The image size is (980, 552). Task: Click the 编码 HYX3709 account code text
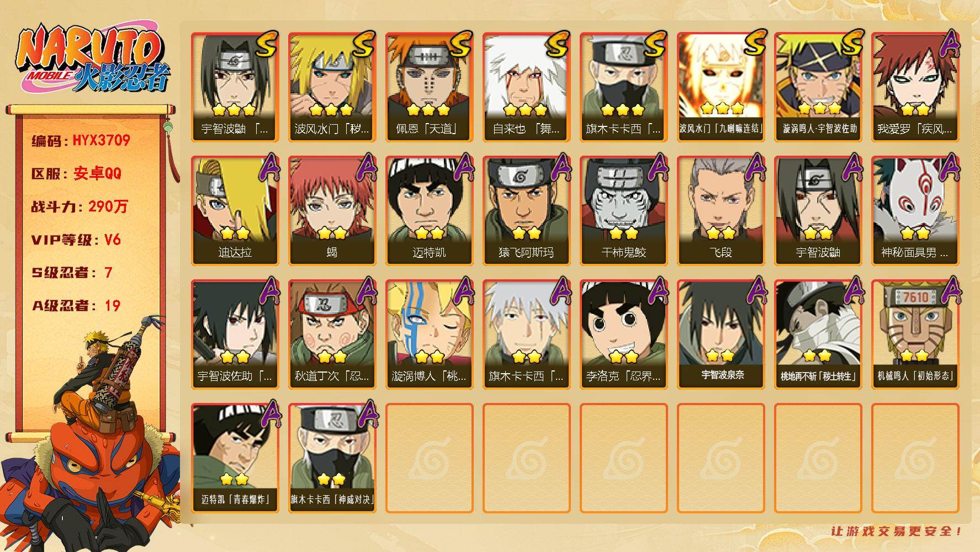pyautogui.click(x=81, y=140)
